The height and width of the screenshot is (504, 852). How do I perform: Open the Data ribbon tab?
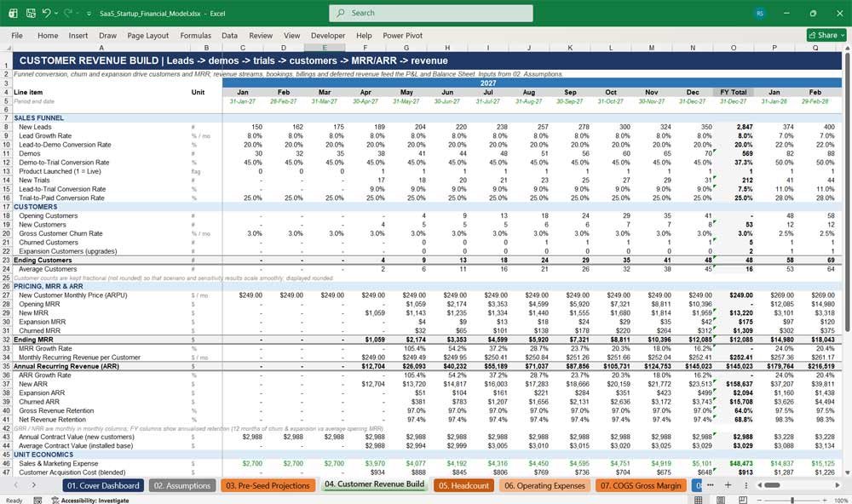pos(229,35)
